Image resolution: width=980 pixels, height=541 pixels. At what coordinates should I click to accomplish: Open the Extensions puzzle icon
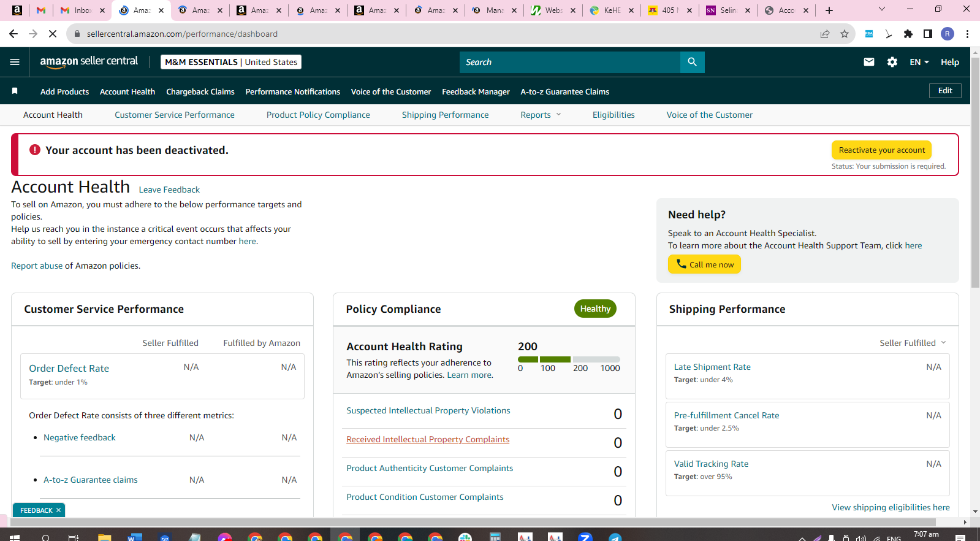[908, 34]
